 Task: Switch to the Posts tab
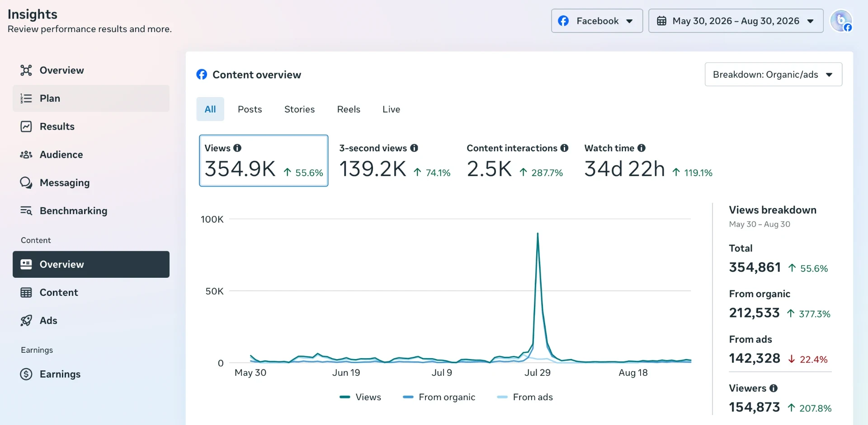tap(250, 109)
